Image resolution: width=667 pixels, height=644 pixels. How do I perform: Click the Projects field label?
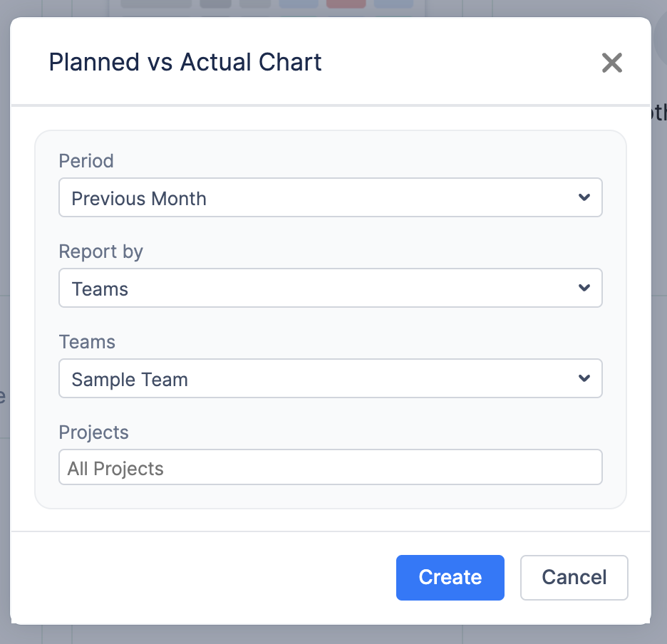(93, 432)
